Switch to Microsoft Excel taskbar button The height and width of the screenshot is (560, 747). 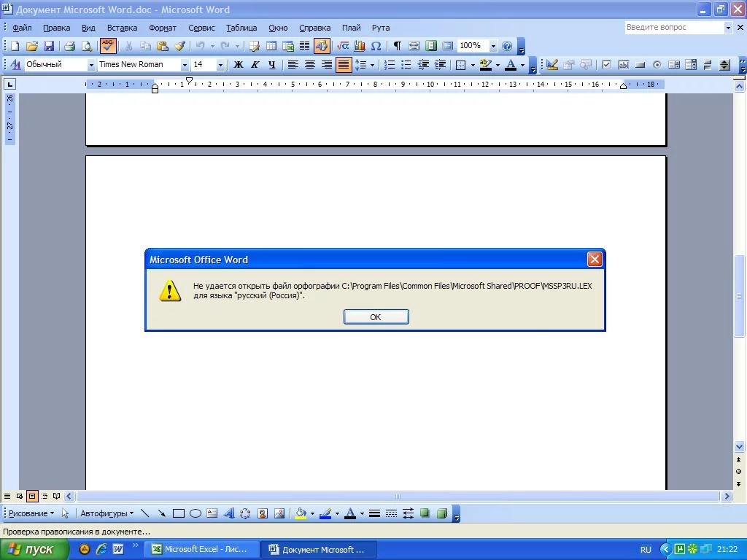(203, 550)
